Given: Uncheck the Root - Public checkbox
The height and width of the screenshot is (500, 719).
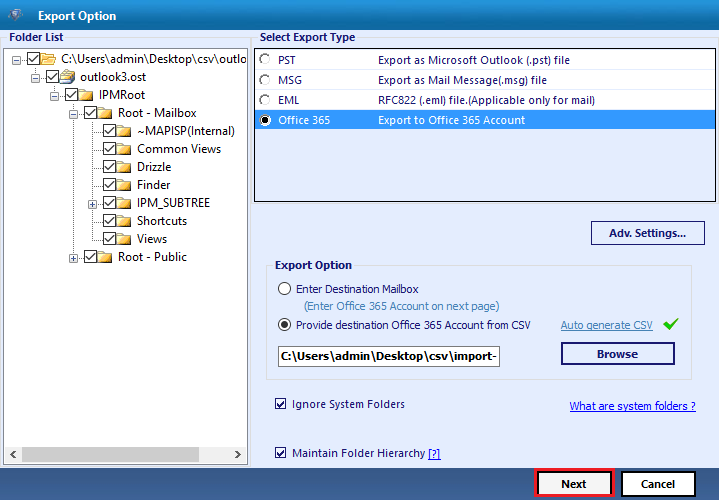Looking at the screenshot, I should [x=90, y=257].
